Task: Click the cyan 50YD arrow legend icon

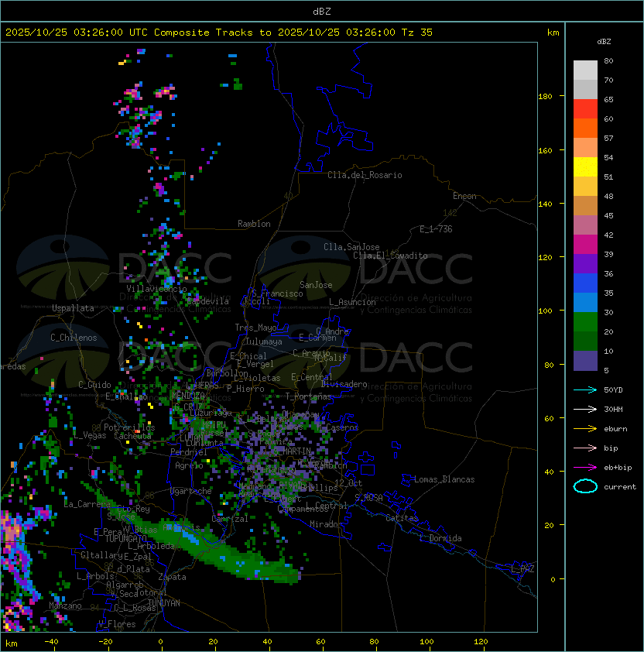Action: click(x=585, y=389)
